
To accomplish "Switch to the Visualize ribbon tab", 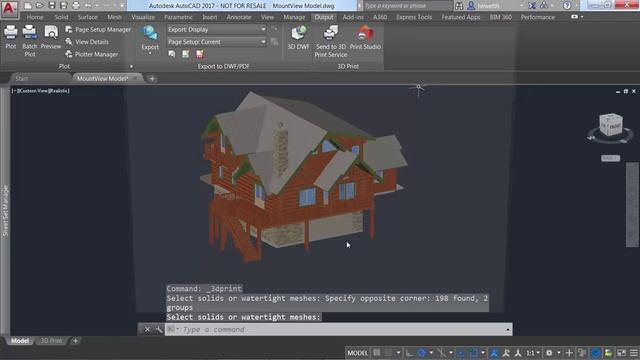I will click(x=143, y=17).
